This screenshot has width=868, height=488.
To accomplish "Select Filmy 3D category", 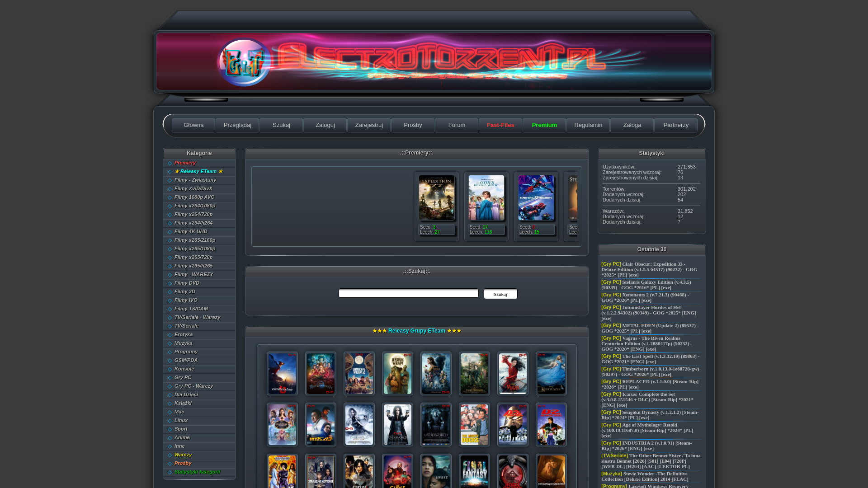I will click(x=185, y=291).
